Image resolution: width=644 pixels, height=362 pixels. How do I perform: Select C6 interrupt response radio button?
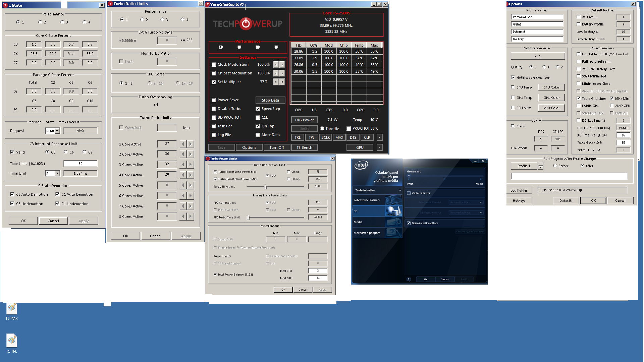[x=66, y=152]
